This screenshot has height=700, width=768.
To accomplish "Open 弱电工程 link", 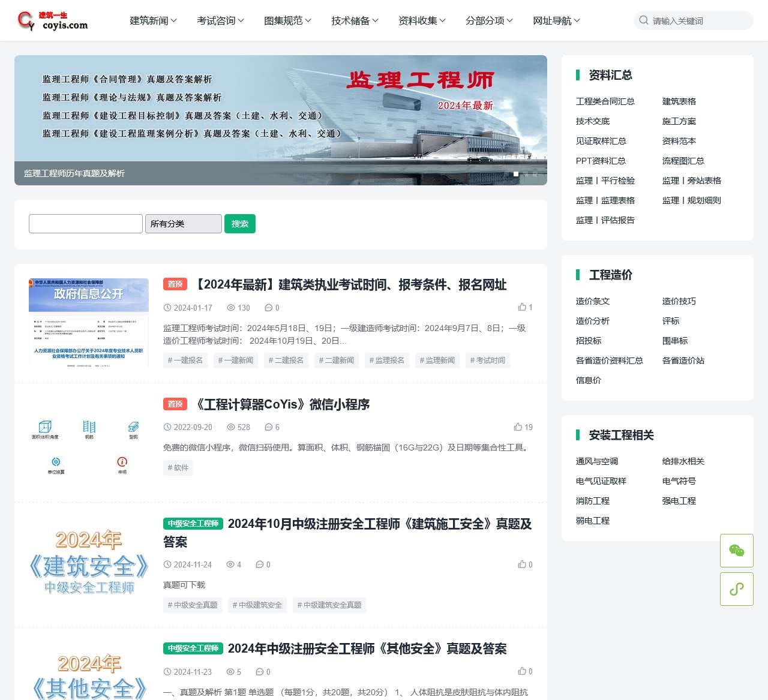I will click(x=593, y=521).
